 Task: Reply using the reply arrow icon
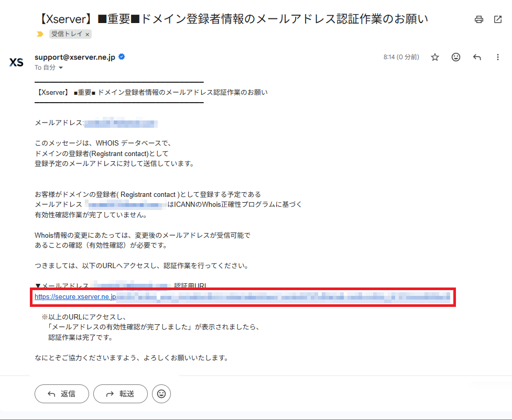477,58
